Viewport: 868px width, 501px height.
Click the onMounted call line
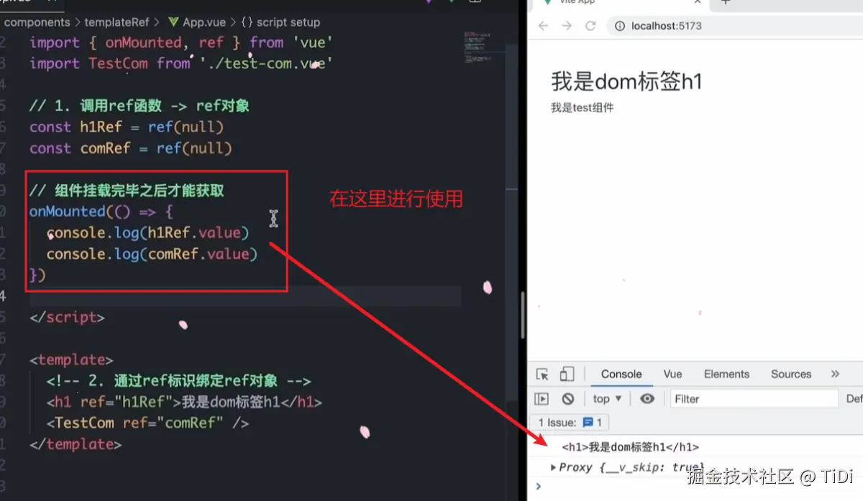[x=101, y=212]
